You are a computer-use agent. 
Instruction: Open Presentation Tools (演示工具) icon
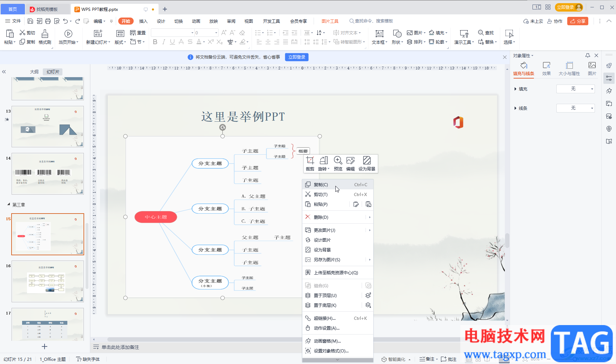pyautogui.click(x=464, y=34)
